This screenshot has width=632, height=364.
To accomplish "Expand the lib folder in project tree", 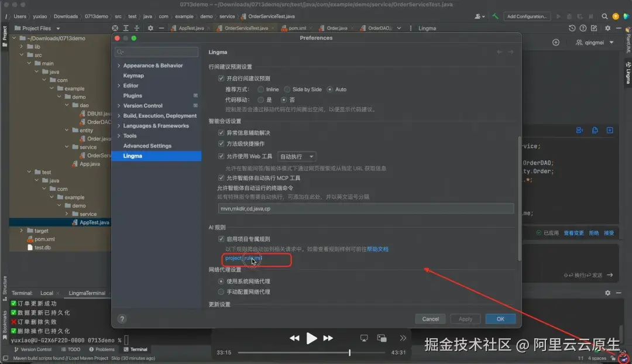I will pos(22,47).
